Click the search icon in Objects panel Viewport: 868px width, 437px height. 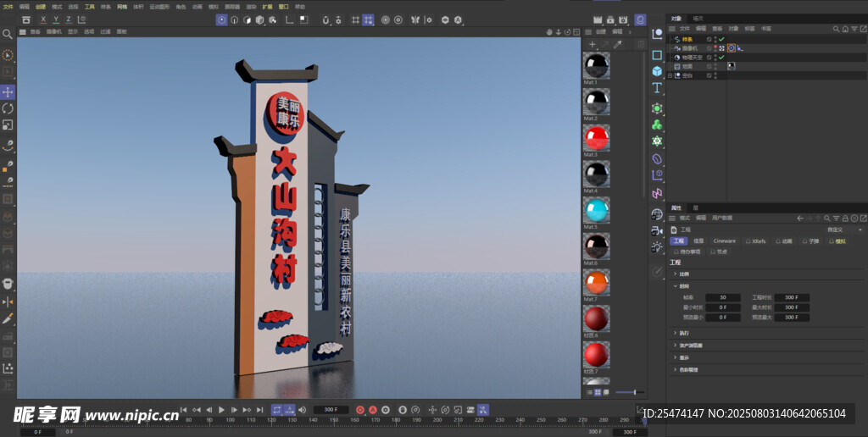tap(836, 29)
